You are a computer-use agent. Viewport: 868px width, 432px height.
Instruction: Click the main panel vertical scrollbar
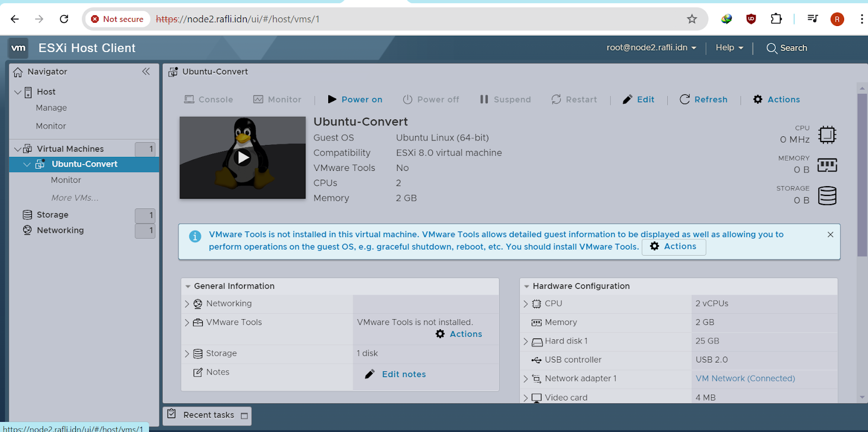pos(862,174)
